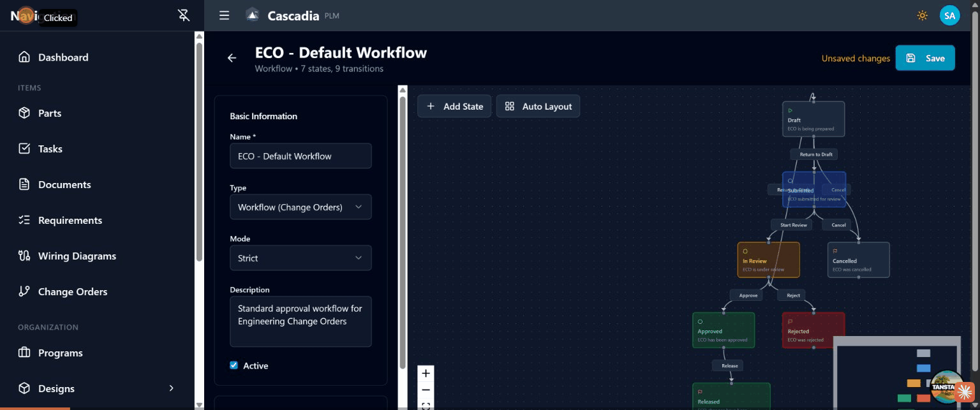980x410 pixels.
Task: Uncheck the Active checkbox
Action: click(x=234, y=365)
